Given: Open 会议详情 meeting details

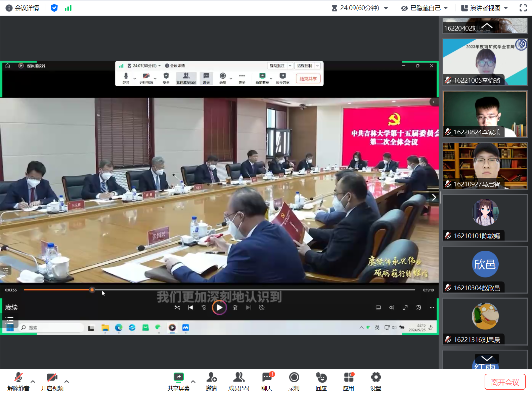Looking at the screenshot, I should (x=23, y=8).
